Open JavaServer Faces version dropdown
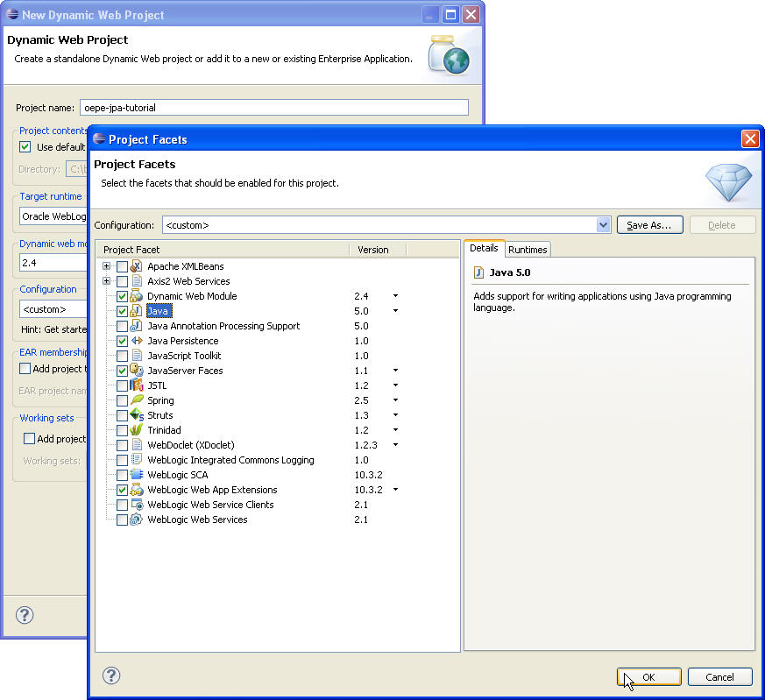 coord(396,371)
